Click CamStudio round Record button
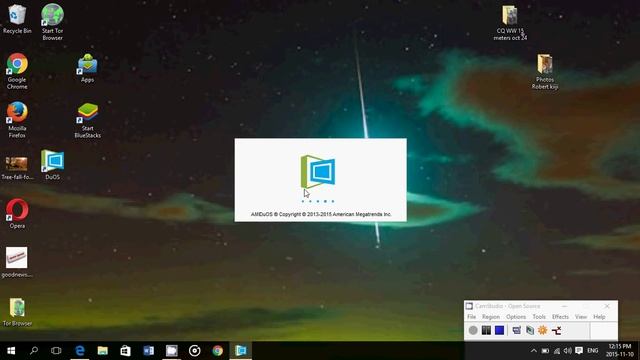This screenshot has width=640, height=360. click(x=473, y=330)
